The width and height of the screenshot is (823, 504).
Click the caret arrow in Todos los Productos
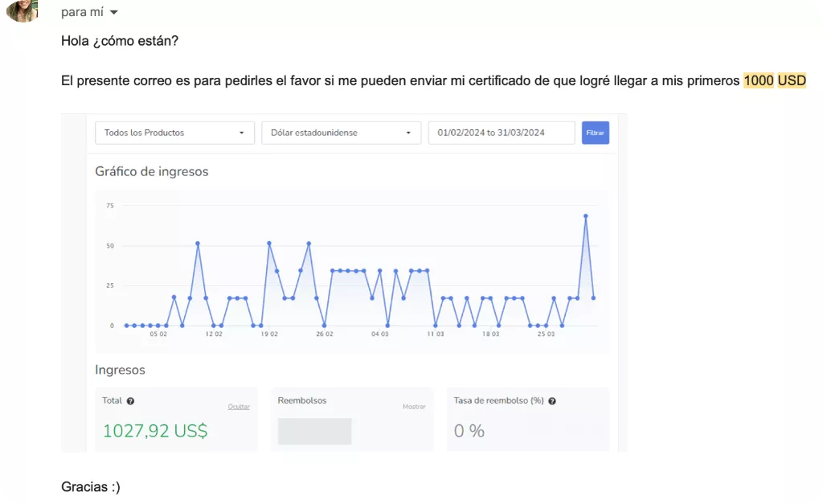[241, 133]
